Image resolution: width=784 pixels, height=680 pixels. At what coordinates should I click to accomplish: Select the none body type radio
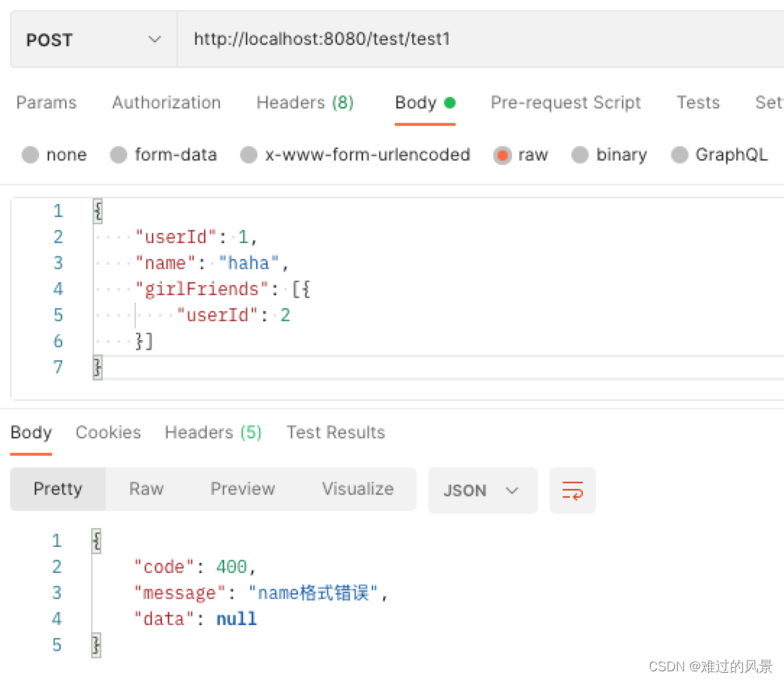[30, 155]
